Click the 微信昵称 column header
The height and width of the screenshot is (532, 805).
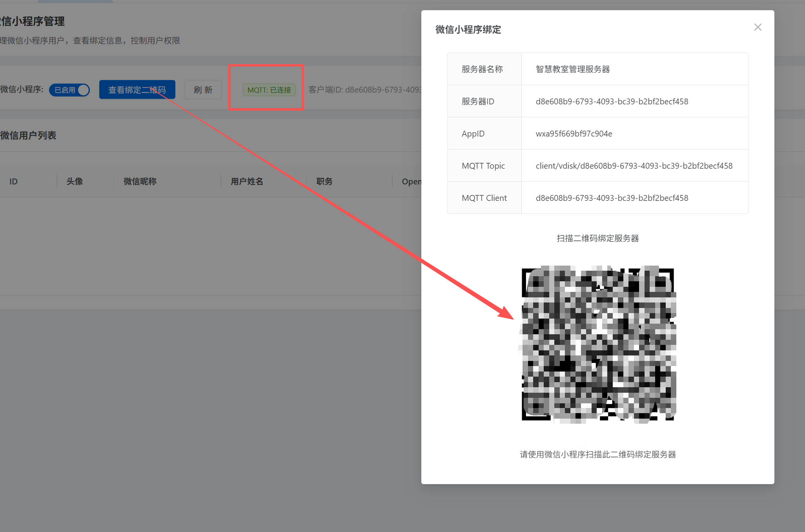(x=140, y=181)
